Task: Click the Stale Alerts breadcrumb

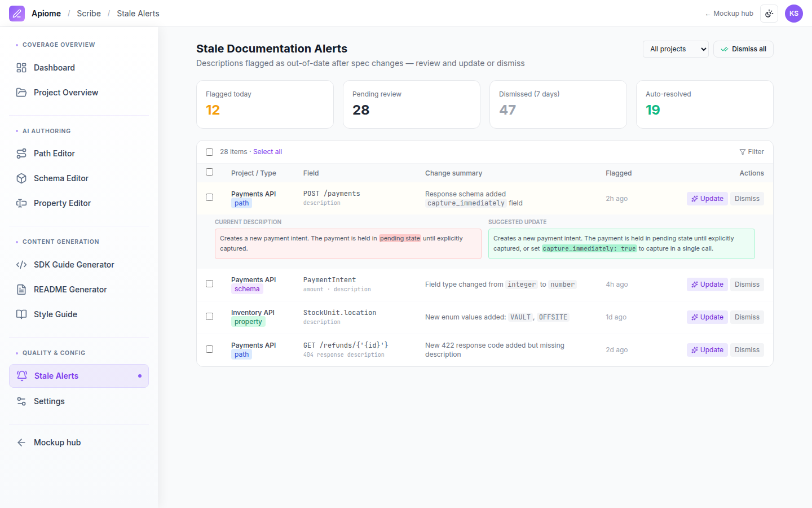Action: point(138,14)
